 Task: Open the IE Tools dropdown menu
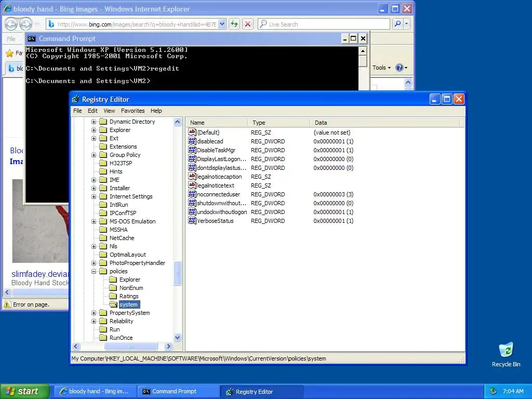pos(381,68)
